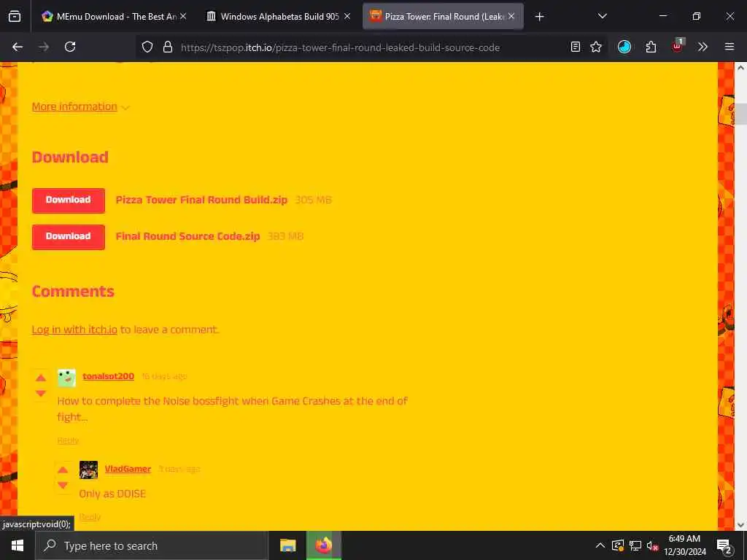Show hidden system tray icons
Image resolution: width=747 pixels, height=560 pixels.
point(600,545)
